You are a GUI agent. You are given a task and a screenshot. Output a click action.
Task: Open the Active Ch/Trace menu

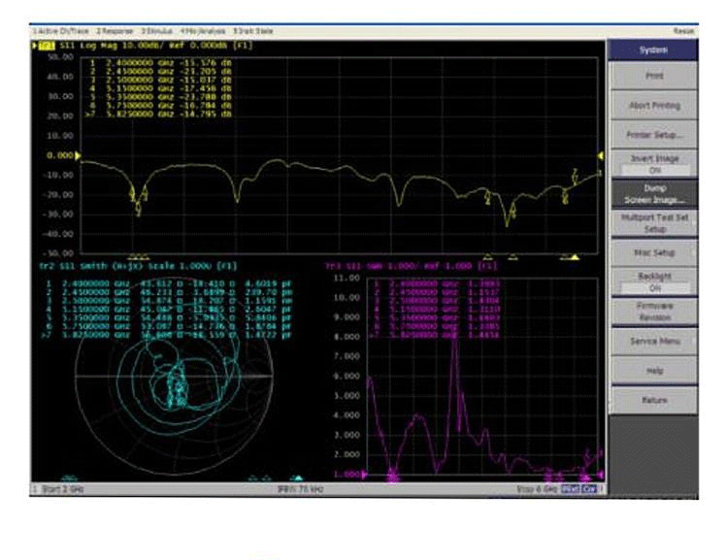[60, 32]
